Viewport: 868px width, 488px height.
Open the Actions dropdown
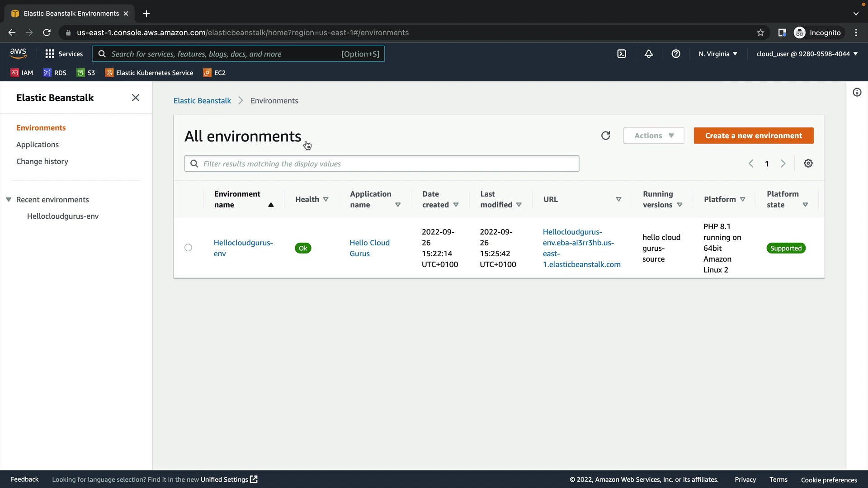pyautogui.click(x=654, y=136)
